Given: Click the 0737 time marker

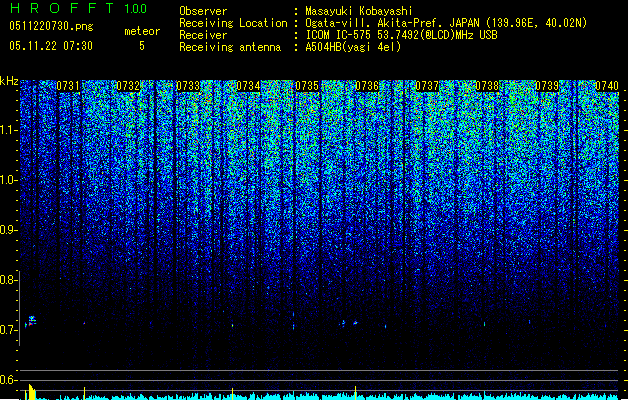Looking at the screenshot, I should click(427, 86).
